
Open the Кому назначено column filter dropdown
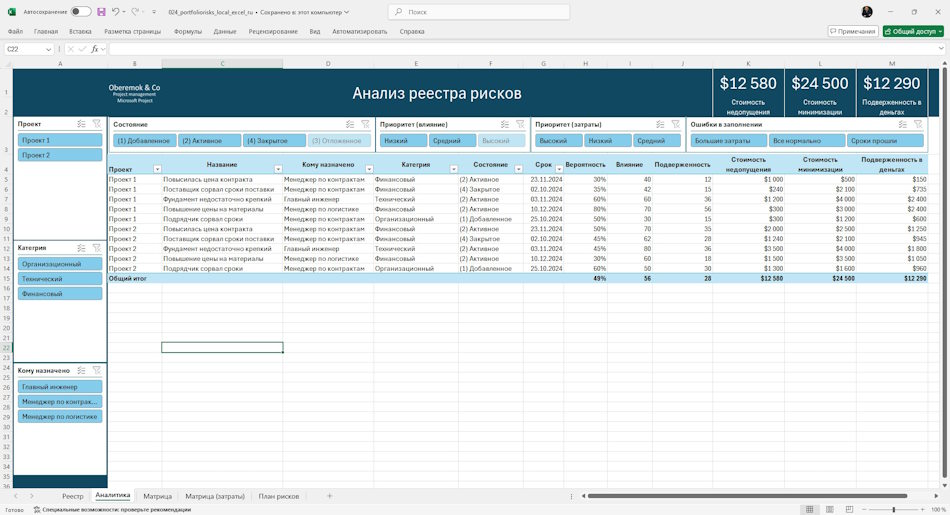click(x=369, y=169)
